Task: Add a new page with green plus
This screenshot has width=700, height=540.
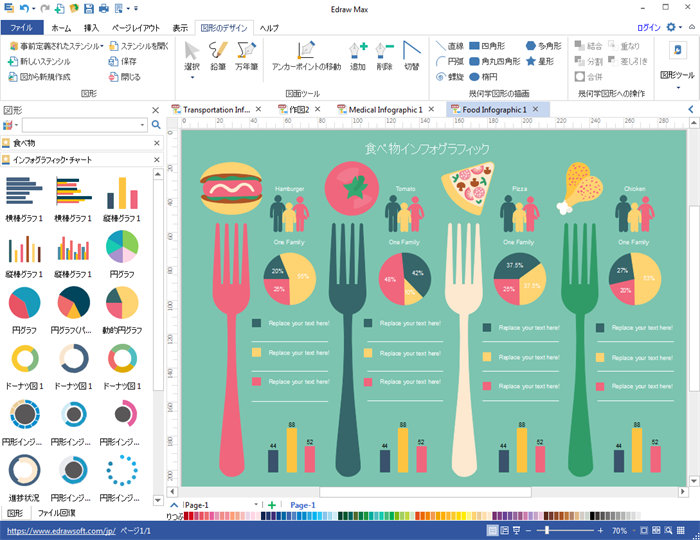Action: [272, 505]
